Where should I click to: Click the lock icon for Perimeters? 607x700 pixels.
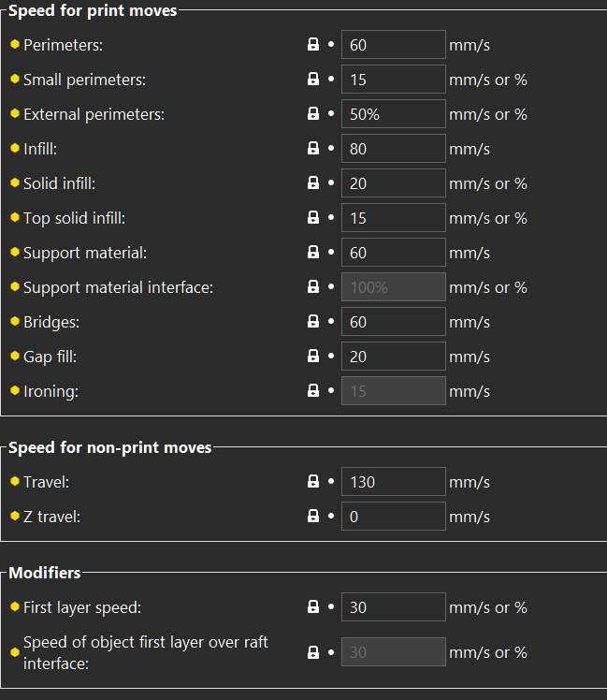[313, 44]
